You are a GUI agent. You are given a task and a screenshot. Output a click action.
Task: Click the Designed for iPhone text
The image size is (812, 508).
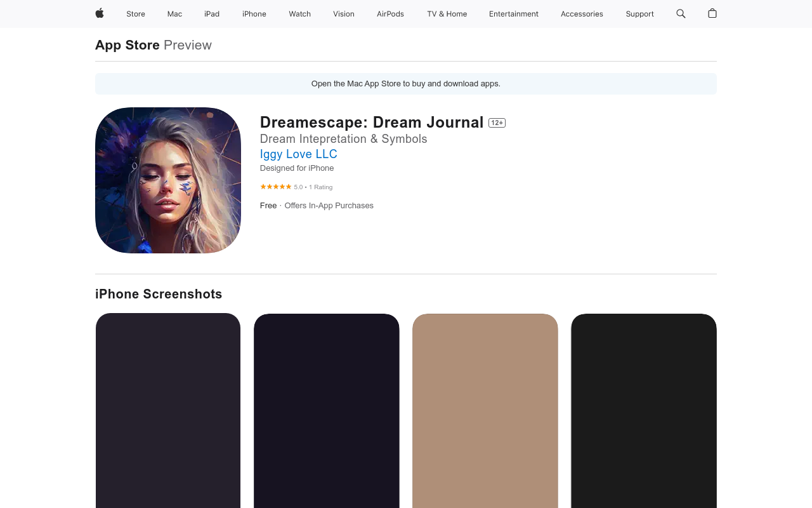(297, 168)
